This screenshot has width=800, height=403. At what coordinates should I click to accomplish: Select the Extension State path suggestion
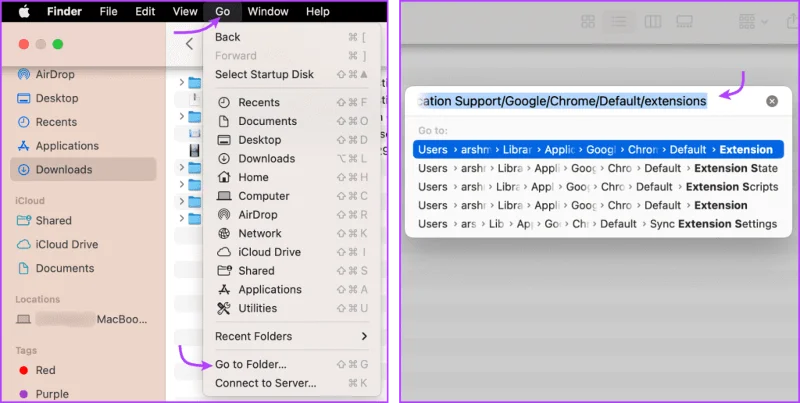pos(598,168)
